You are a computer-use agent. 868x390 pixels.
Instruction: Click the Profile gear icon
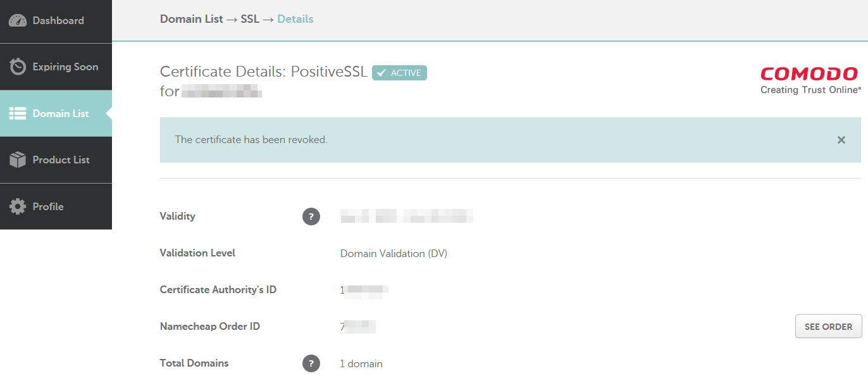click(x=18, y=206)
